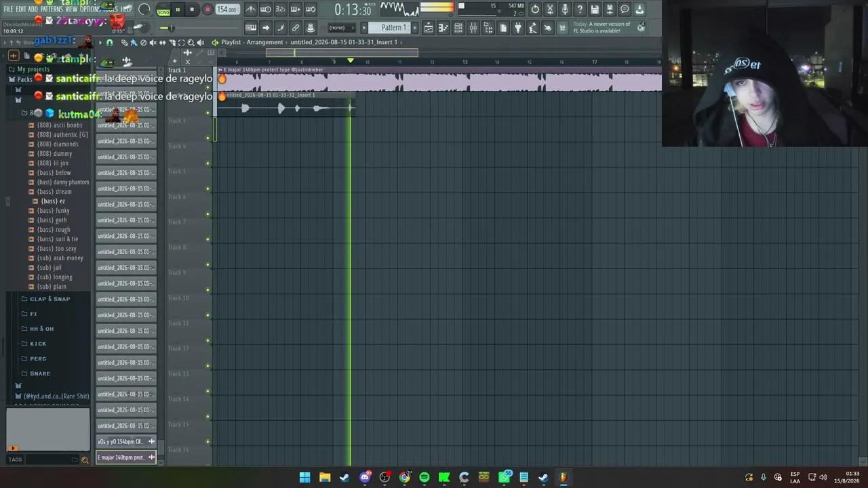
Task: Mute Track 5 via its green dot
Action: tap(208, 189)
